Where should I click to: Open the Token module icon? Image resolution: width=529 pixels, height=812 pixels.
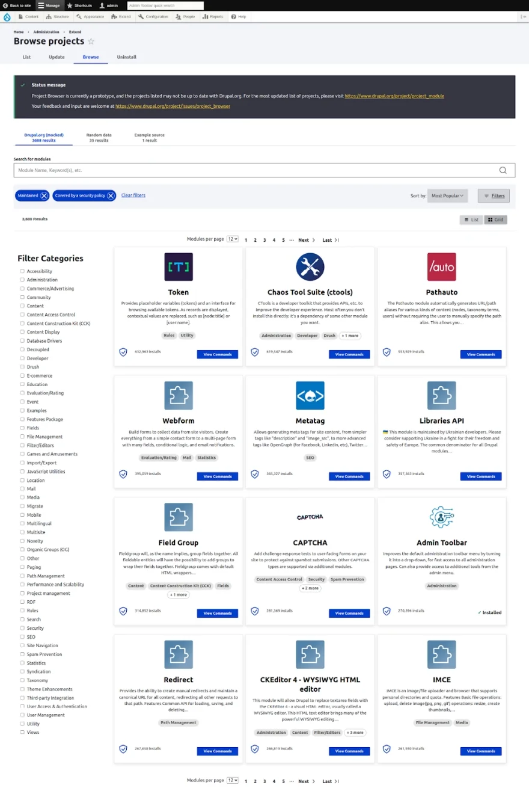(178, 266)
